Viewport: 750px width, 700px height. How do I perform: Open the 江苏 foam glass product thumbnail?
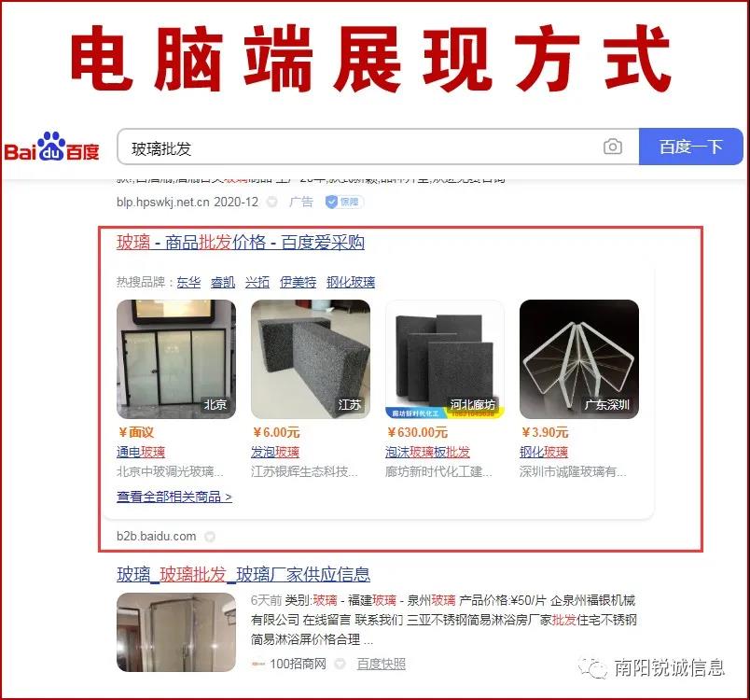point(311,359)
